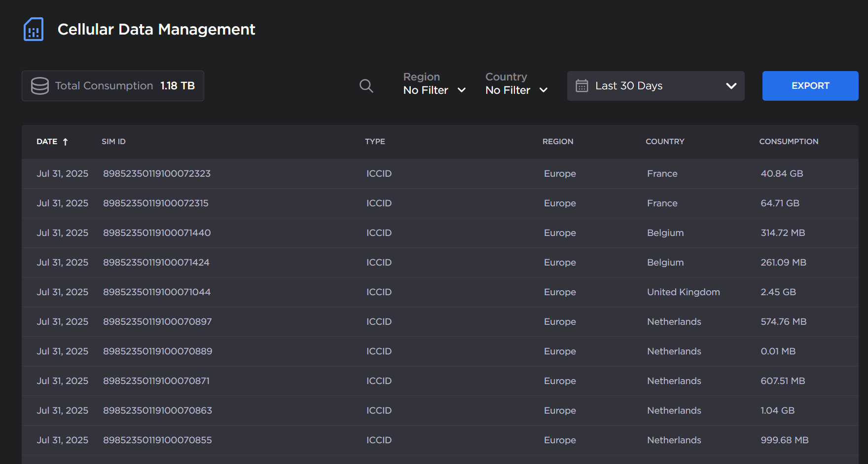Click the 0.01 MB consumption value

click(778, 351)
